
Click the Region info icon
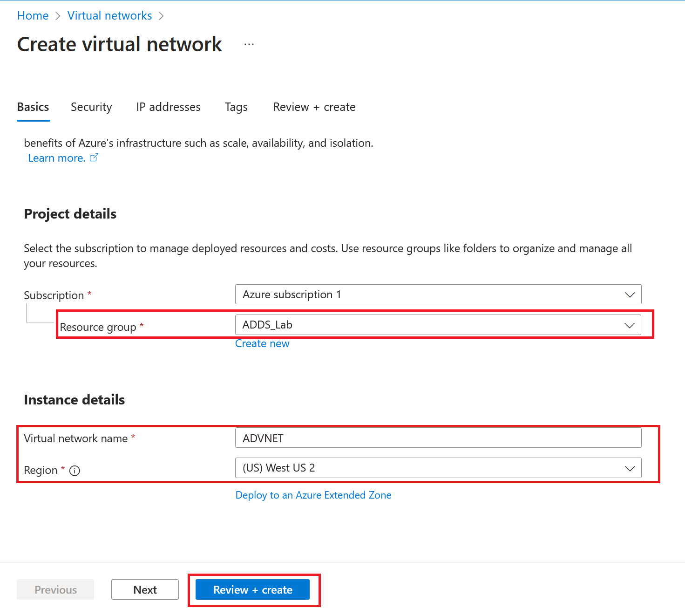[x=75, y=471]
